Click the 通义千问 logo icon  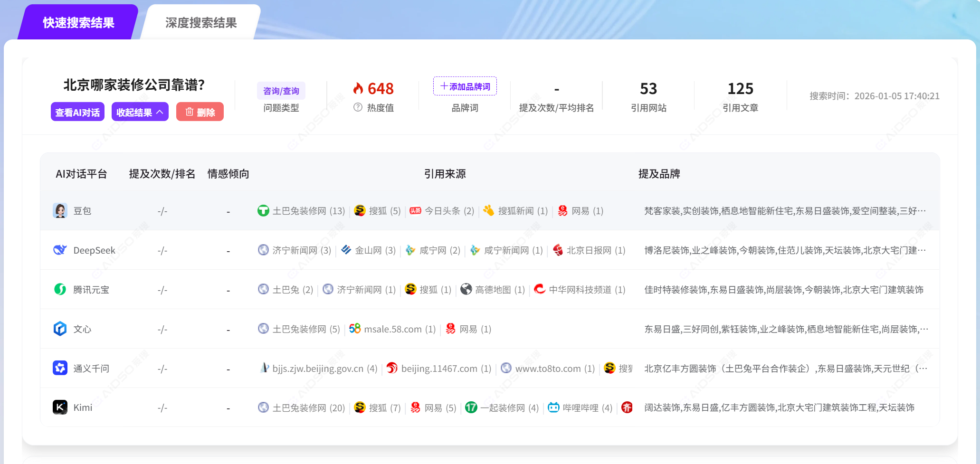tap(60, 368)
